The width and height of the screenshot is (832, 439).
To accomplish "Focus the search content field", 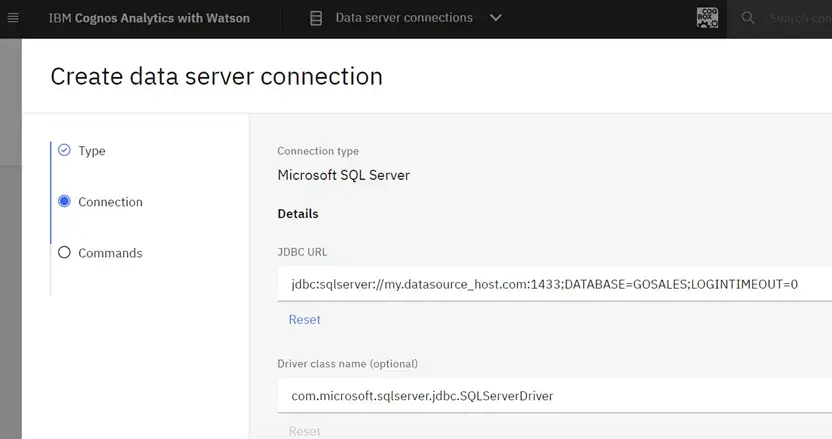I will click(800, 18).
